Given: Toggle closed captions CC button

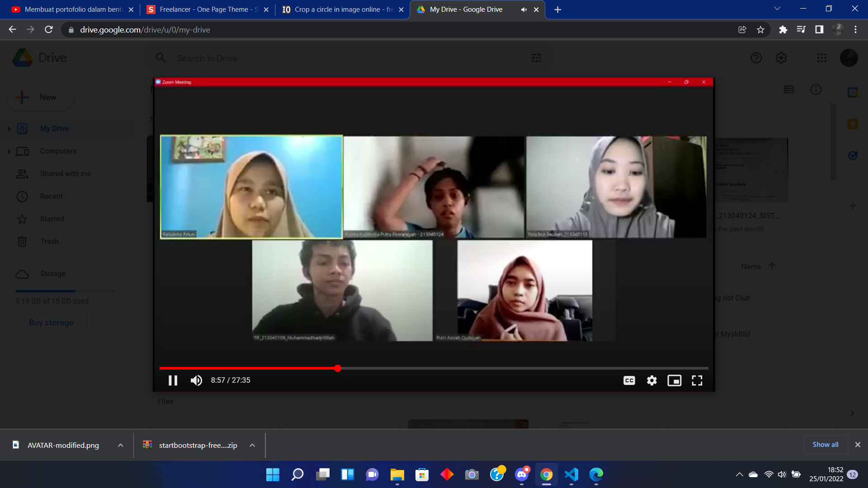Looking at the screenshot, I should (x=629, y=380).
